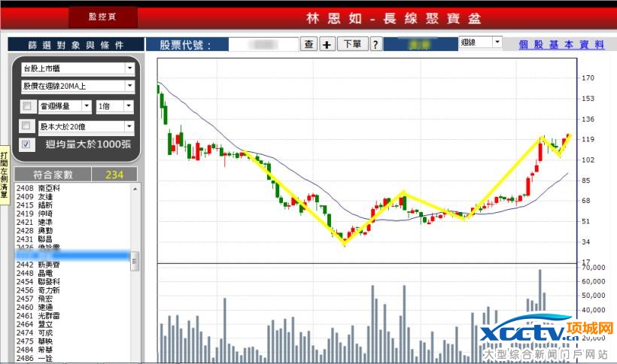Click the 打開左側清單 side tab
This screenshot has height=364, width=617.
click(4, 174)
